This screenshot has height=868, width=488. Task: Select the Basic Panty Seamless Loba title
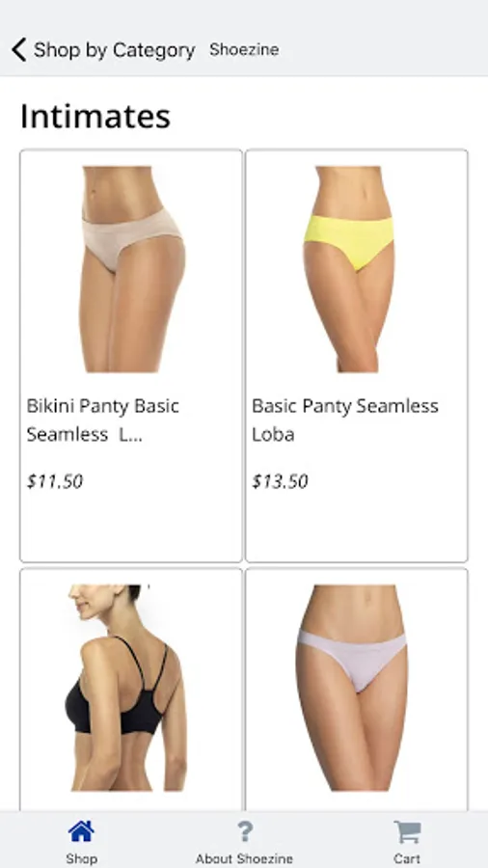tap(345, 420)
